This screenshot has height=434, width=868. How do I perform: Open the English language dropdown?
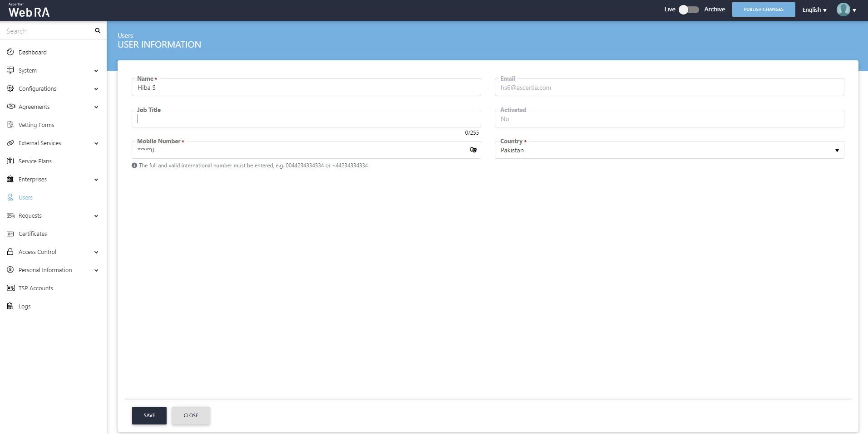click(x=814, y=10)
